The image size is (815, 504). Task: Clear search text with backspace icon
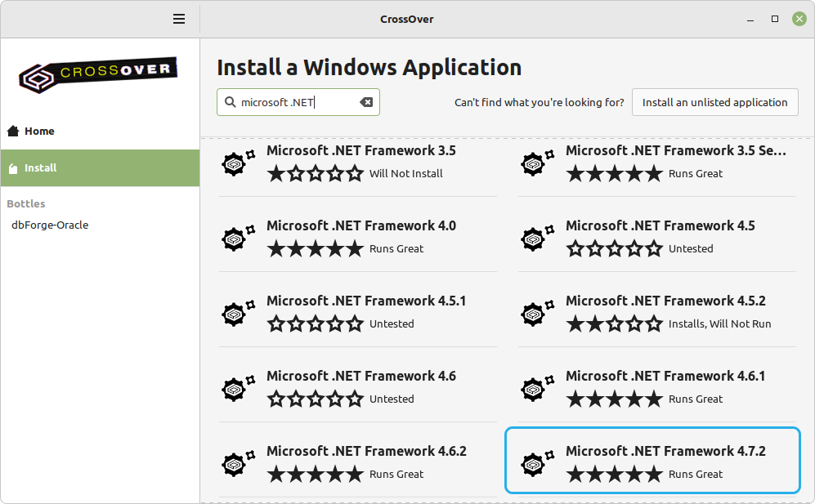click(366, 102)
